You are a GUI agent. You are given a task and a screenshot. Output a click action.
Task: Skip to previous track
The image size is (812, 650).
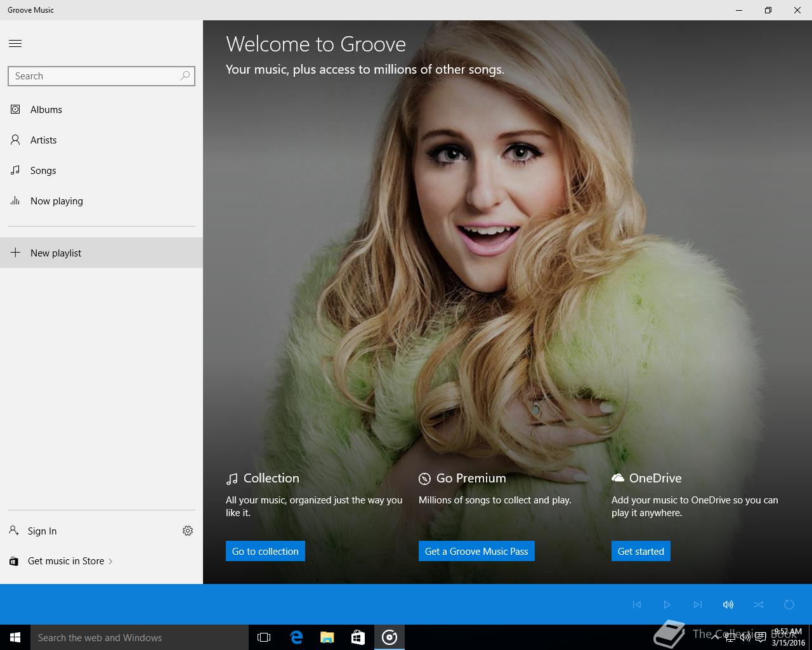[x=637, y=604]
